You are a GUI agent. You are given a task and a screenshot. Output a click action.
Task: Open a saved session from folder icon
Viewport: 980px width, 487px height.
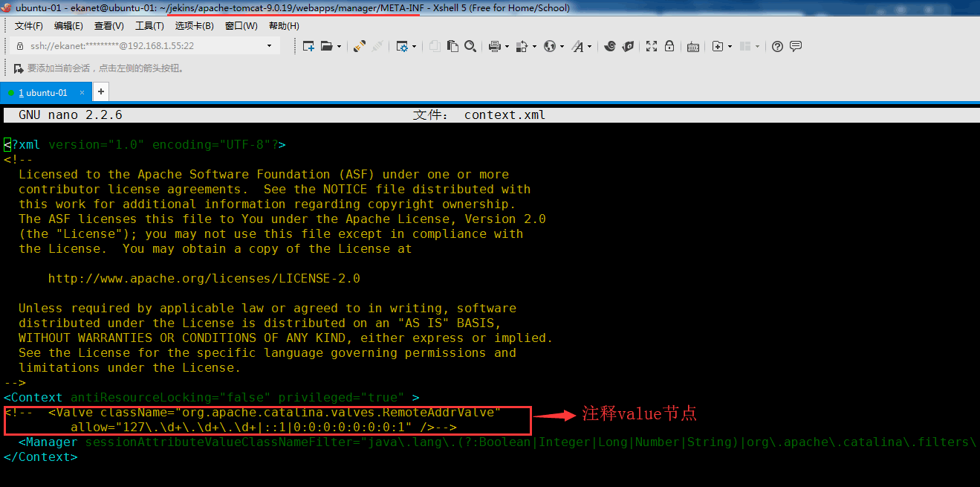(x=327, y=46)
